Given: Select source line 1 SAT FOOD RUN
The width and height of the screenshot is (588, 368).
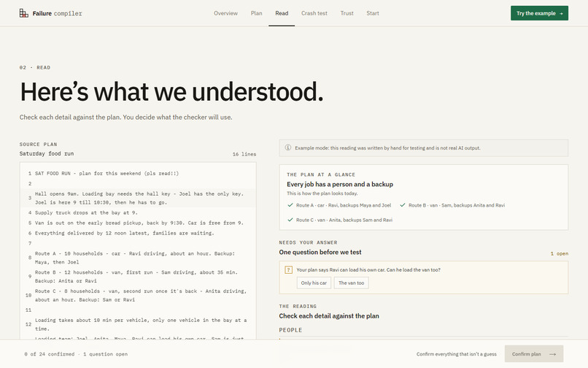Looking at the screenshot, I should [138, 174].
